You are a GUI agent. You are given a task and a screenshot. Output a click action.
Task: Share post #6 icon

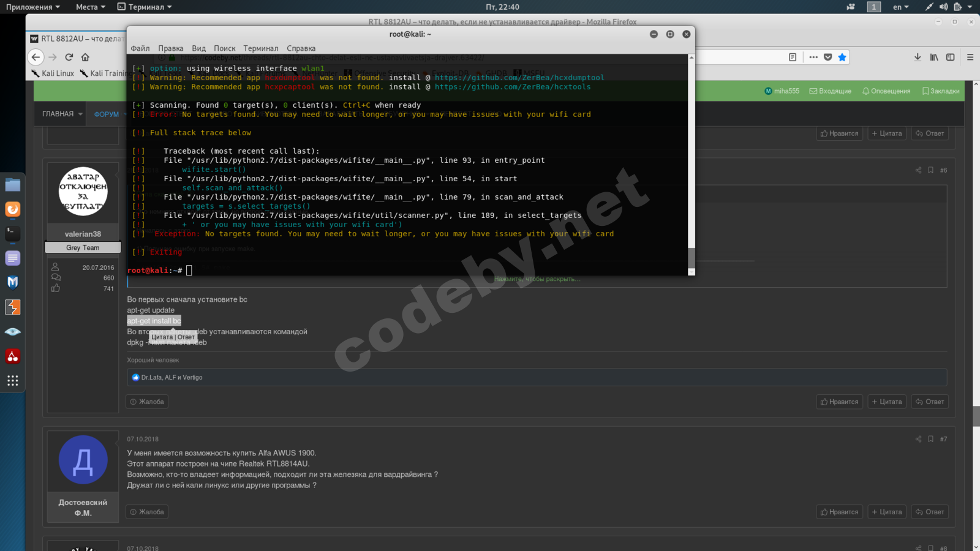tap(918, 170)
